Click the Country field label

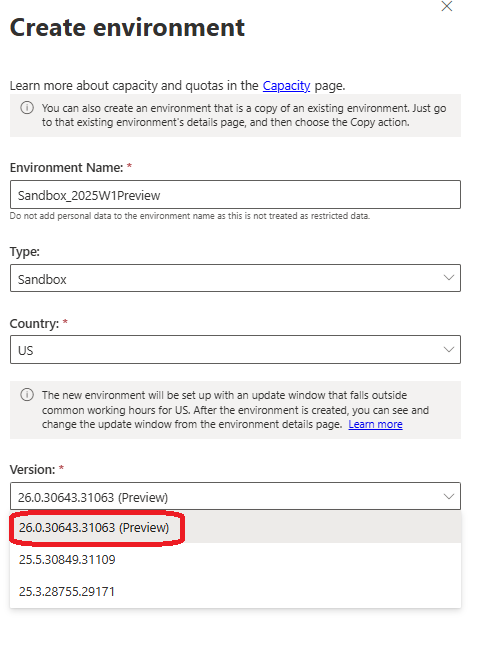coord(34,323)
